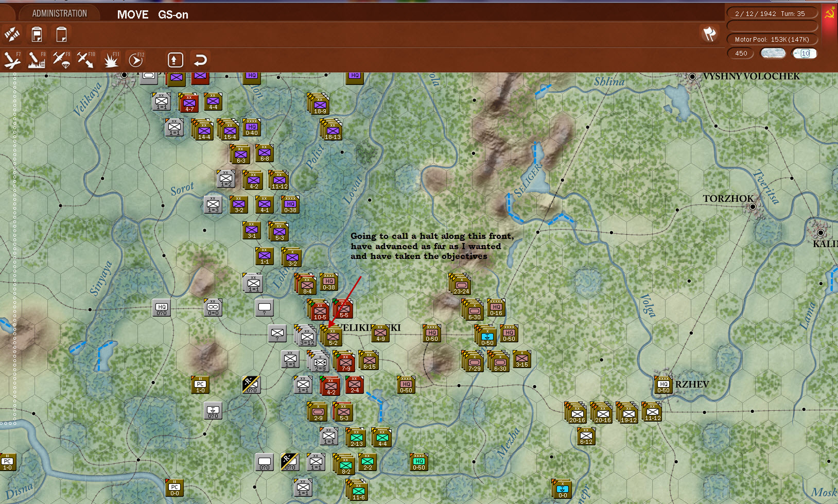
Task: Select the red 10-5 unit stack
Action: point(319,309)
